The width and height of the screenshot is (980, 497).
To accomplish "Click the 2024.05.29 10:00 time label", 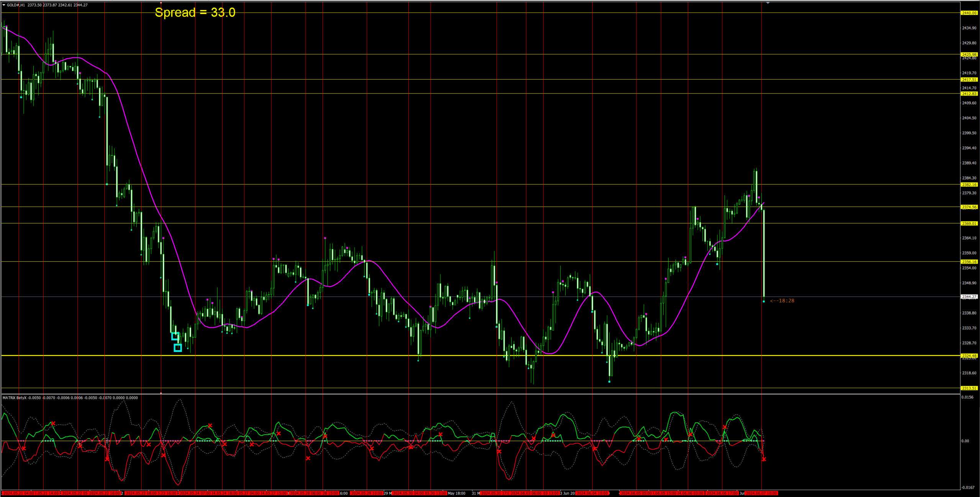I will 367,494.
